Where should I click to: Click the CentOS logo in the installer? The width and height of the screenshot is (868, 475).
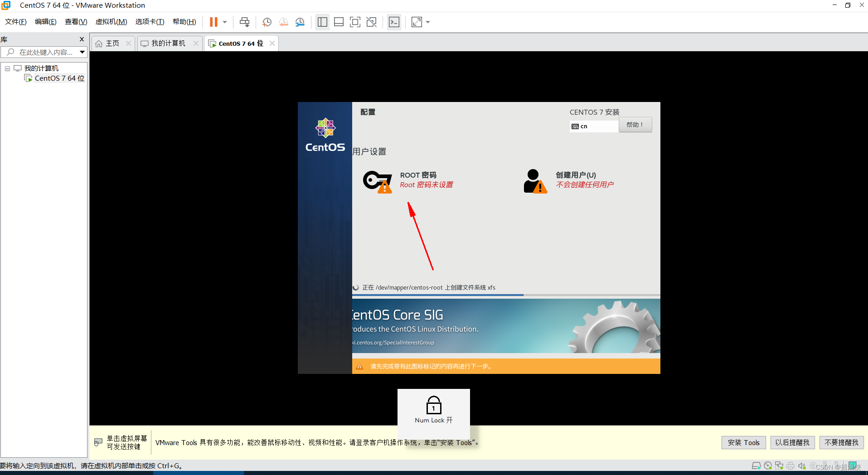pos(325,135)
